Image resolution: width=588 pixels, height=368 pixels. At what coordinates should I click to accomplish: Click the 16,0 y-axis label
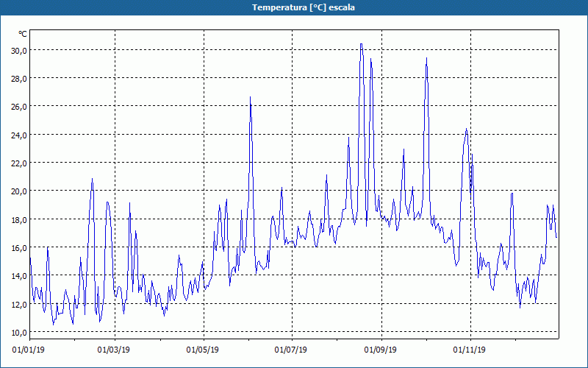19,248
